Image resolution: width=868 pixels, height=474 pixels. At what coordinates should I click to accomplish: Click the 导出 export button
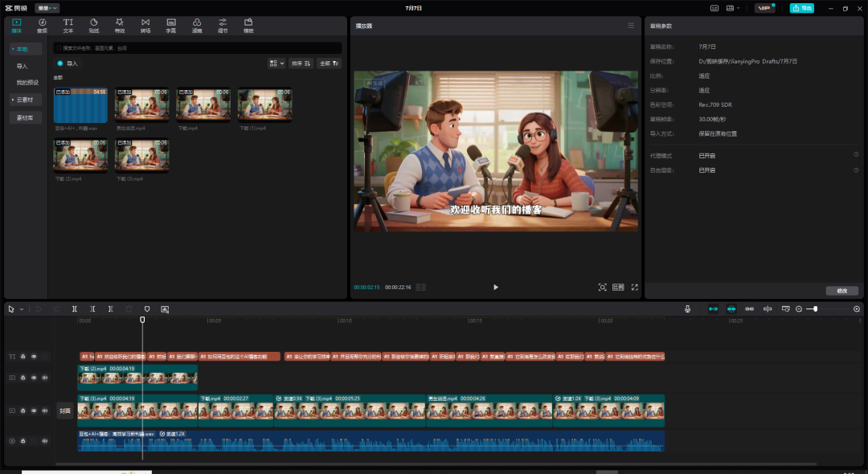click(801, 8)
